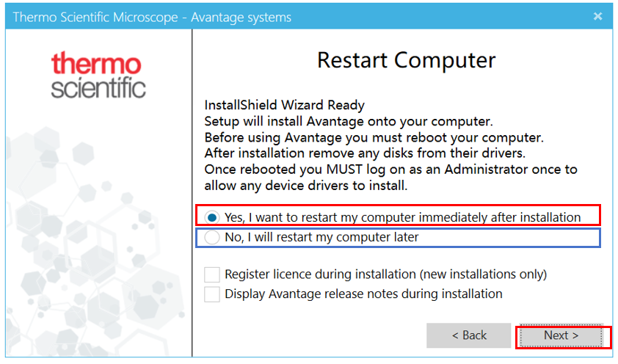The image size is (618, 364).
Task: Click the 'No, I will restart my computer later' label
Action: [x=321, y=237]
